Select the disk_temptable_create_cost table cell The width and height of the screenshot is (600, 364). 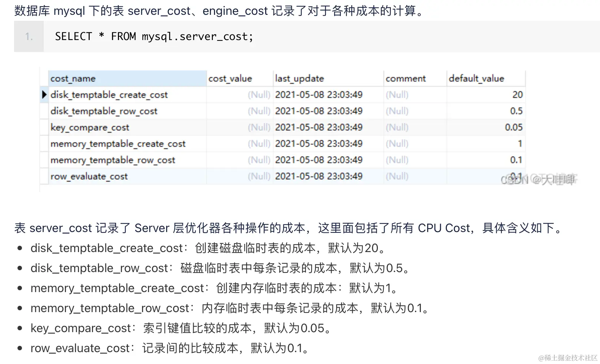coord(128,95)
